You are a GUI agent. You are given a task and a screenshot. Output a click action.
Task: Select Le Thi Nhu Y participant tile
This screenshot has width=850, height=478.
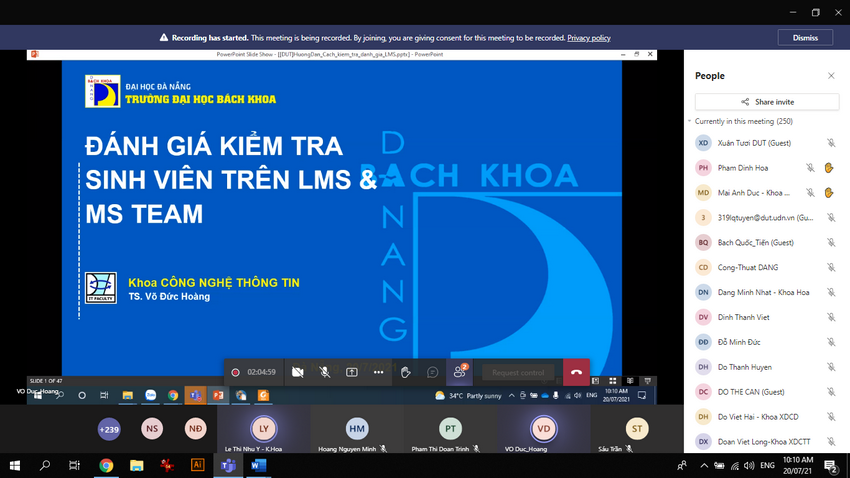(x=263, y=429)
